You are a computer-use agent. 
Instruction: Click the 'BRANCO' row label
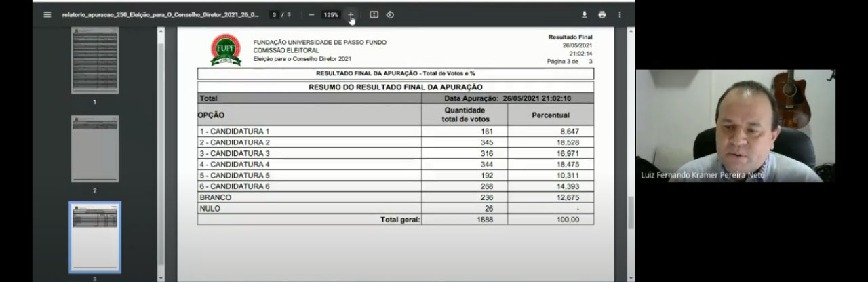click(x=215, y=197)
